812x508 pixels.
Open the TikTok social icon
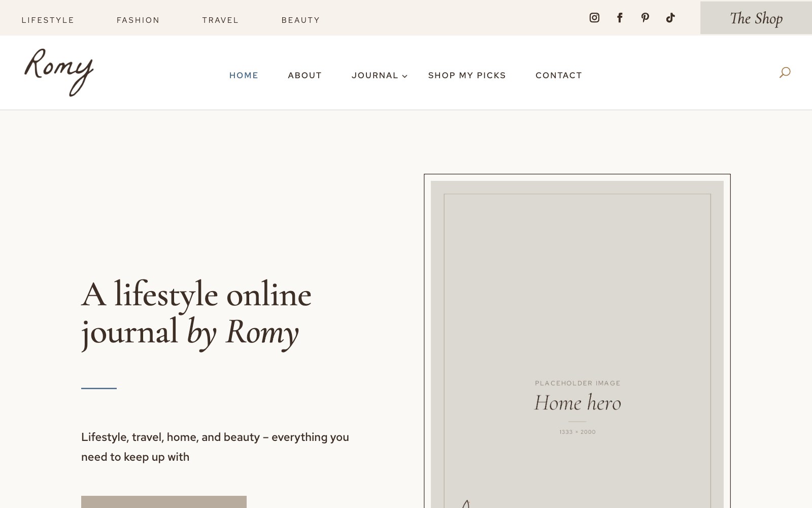point(670,18)
